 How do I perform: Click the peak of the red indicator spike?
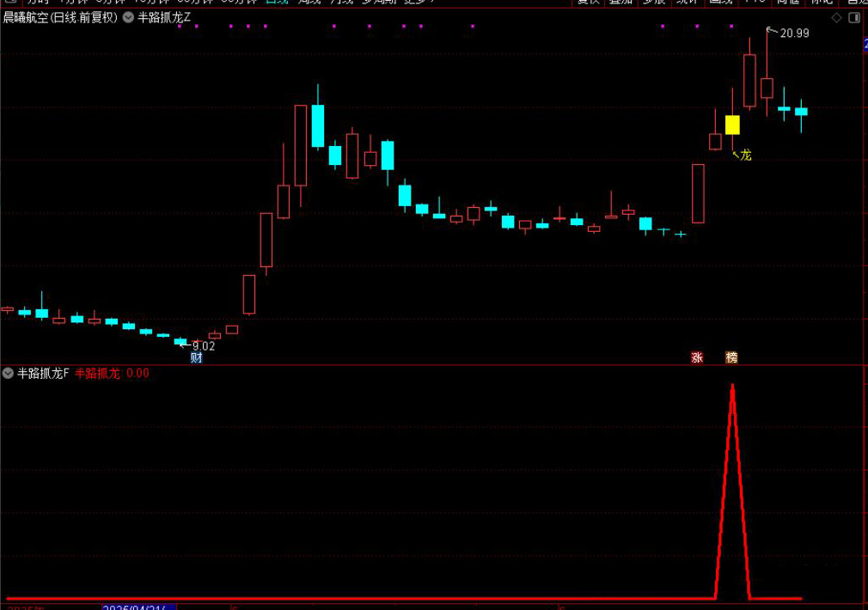point(732,386)
